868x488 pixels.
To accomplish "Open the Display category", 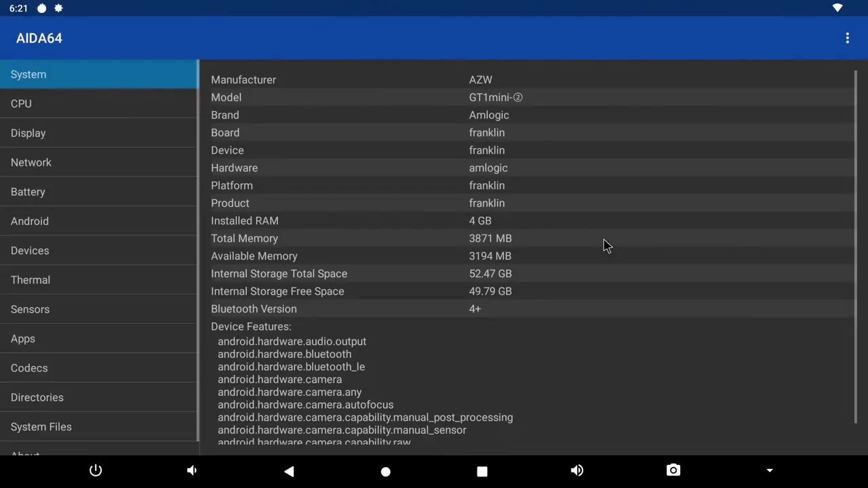I will click(x=98, y=133).
